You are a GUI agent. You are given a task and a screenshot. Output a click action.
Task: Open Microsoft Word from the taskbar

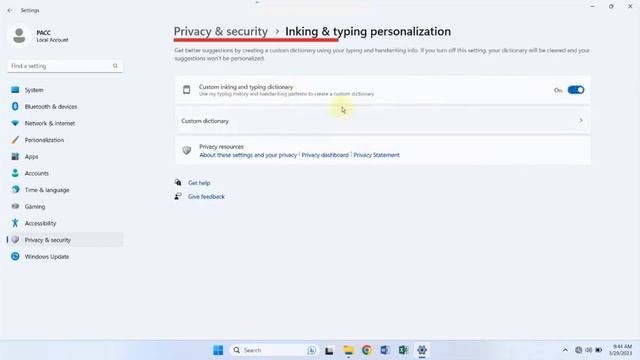click(x=384, y=350)
